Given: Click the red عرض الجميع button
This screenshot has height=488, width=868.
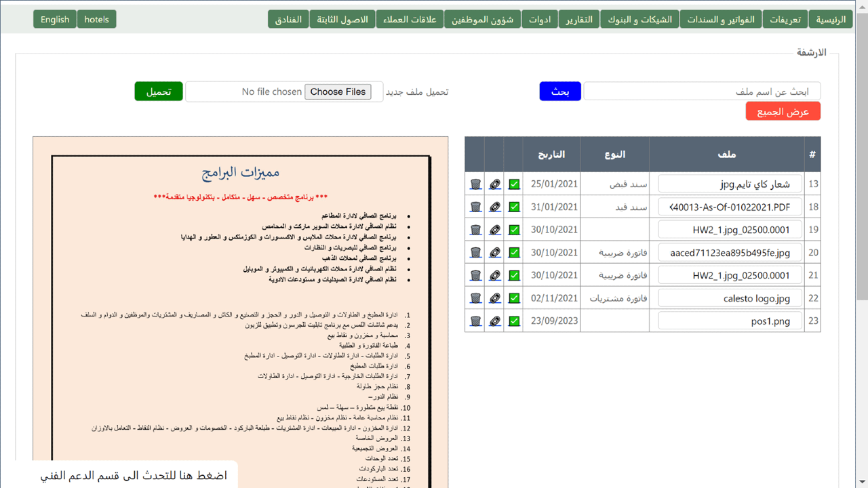Looking at the screenshot, I should tap(783, 112).
